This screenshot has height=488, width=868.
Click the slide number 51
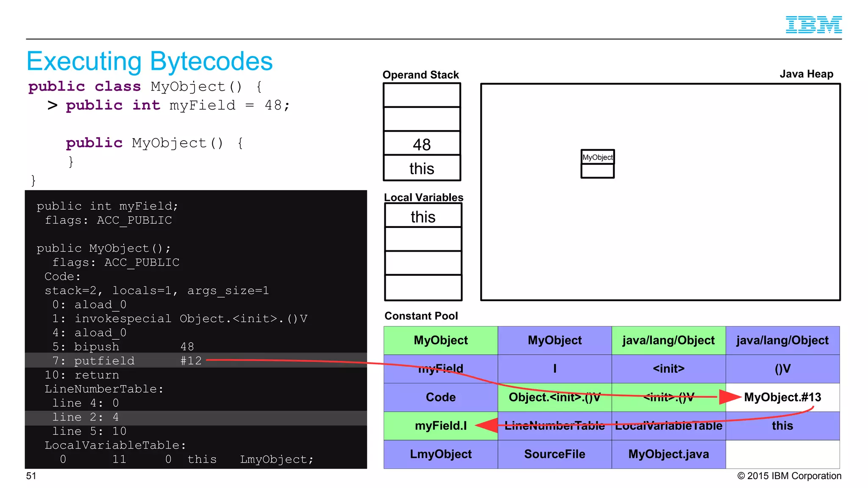tap(31, 476)
